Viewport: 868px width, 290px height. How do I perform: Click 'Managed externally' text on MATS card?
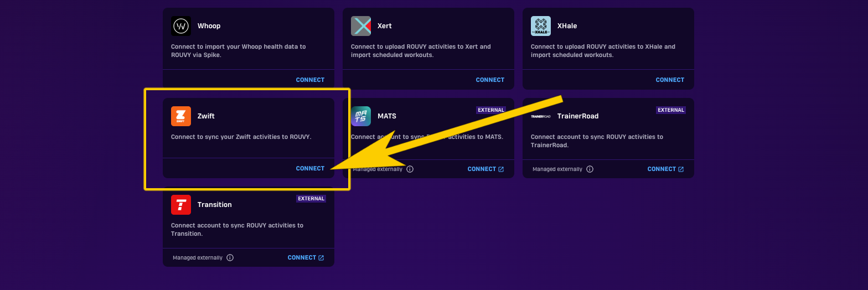click(378, 169)
